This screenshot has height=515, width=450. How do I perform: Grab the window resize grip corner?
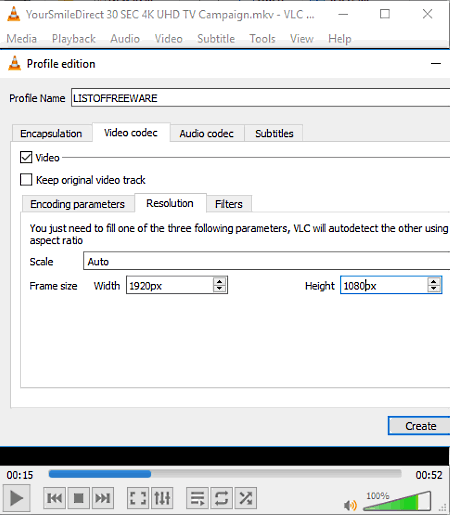[x=443, y=508]
